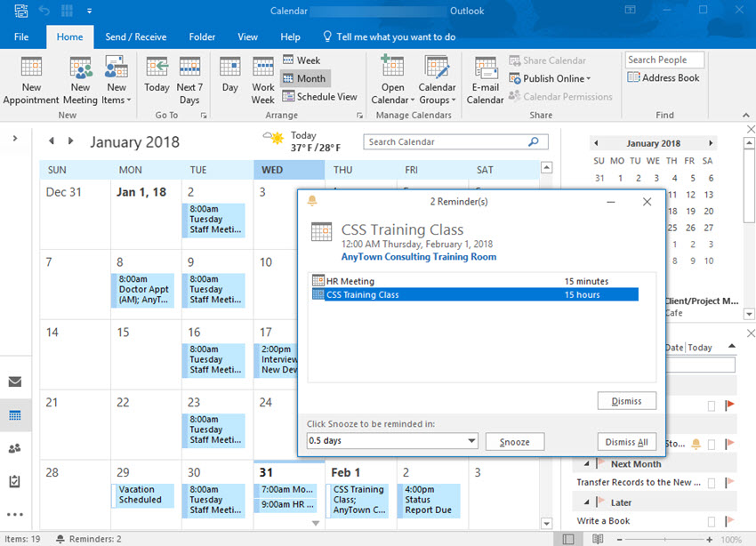The width and height of the screenshot is (756, 546).
Task: Open AnyTown Consulting Training Room link
Action: coord(419,257)
